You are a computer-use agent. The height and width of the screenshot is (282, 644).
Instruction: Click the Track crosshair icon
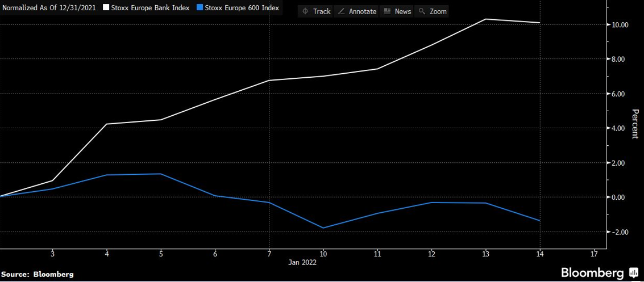pyautogui.click(x=305, y=11)
